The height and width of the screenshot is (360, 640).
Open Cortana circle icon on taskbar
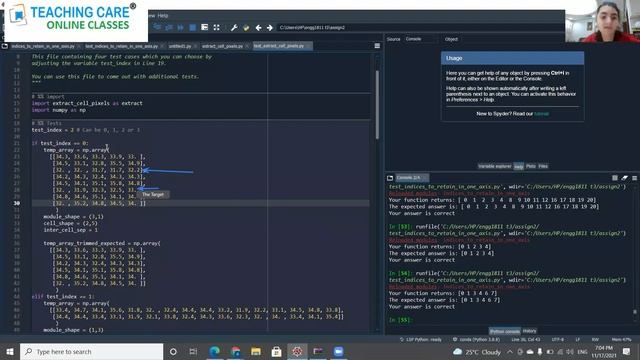(173, 351)
